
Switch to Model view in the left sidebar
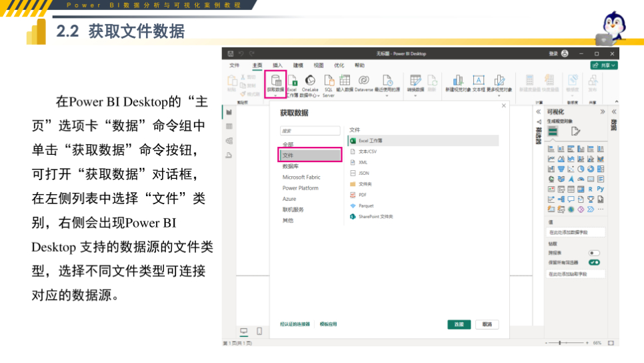(x=229, y=141)
